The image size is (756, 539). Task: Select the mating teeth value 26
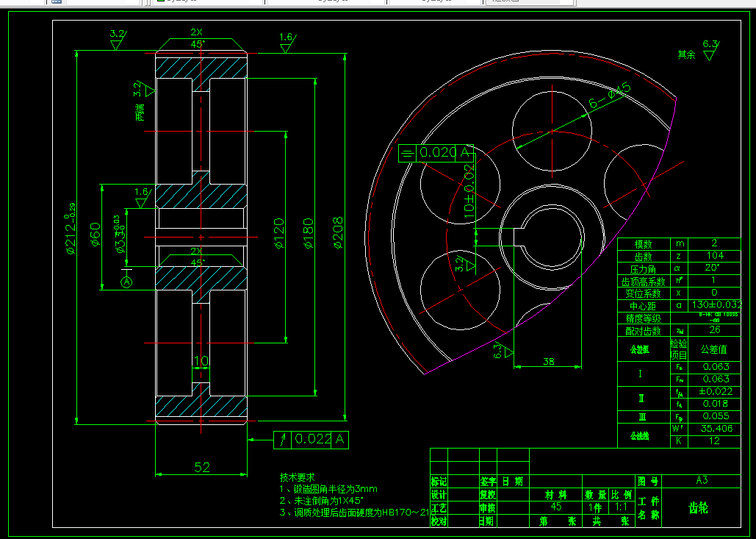coord(715,329)
